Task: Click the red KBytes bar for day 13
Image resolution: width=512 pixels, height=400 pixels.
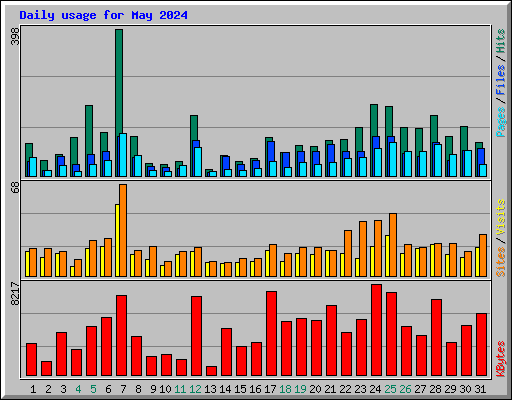Action: pyautogui.click(x=211, y=371)
